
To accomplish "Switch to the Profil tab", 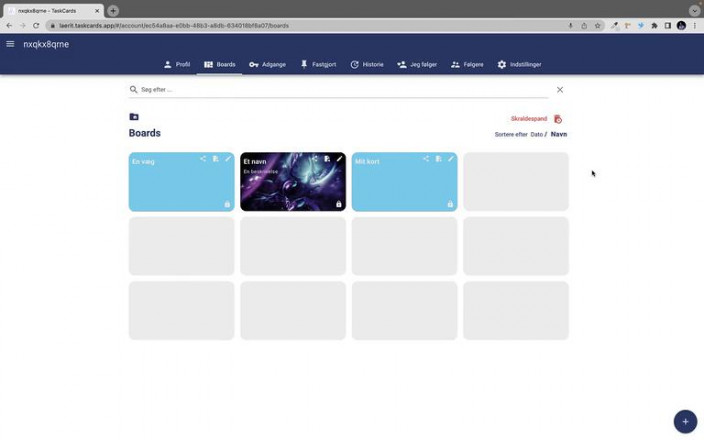I will pos(177,64).
